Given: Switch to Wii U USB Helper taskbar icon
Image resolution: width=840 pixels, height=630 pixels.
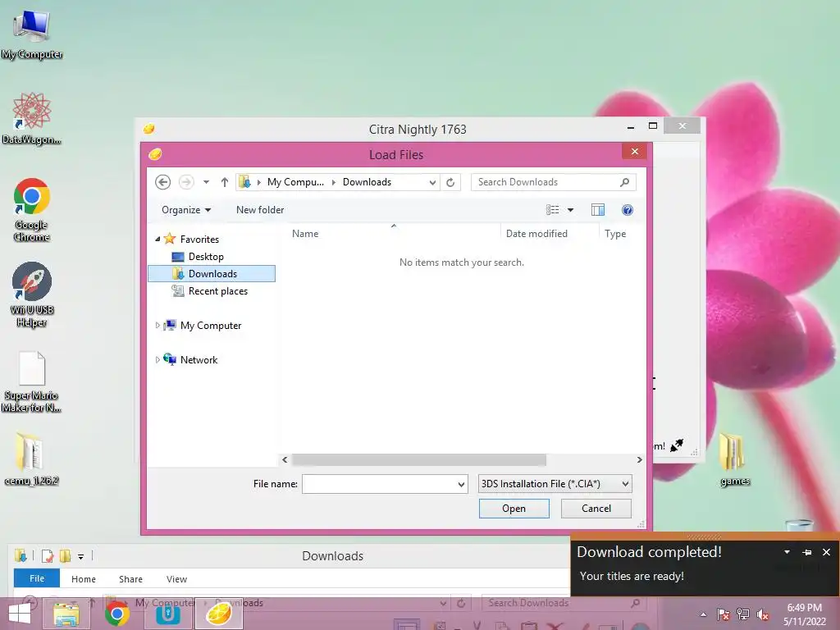Looking at the screenshot, I should 167,614.
